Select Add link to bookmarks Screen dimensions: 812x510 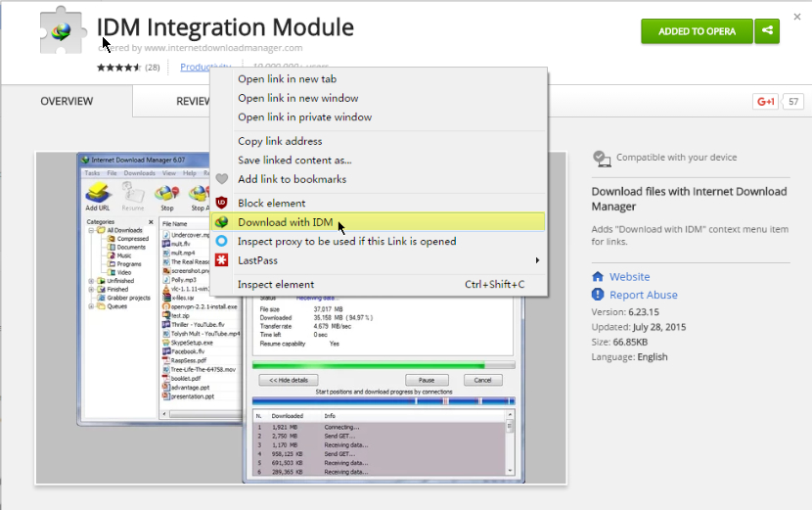(x=378, y=179)
